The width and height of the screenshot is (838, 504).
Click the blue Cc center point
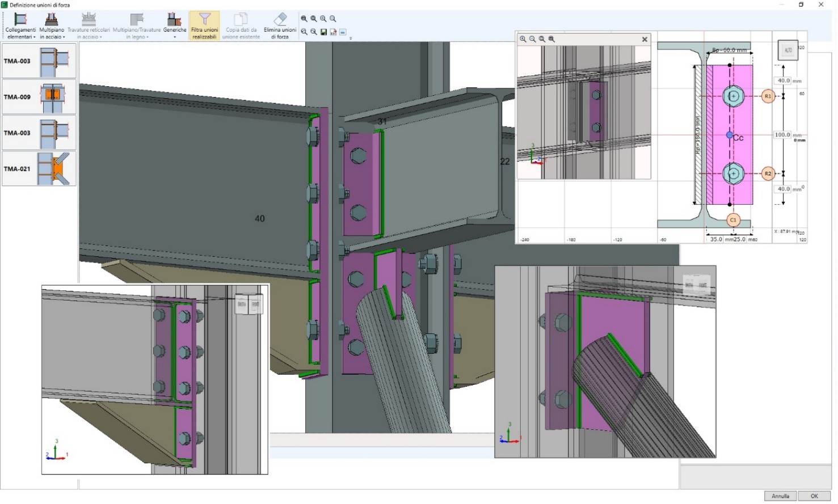(x=730, y=135)
